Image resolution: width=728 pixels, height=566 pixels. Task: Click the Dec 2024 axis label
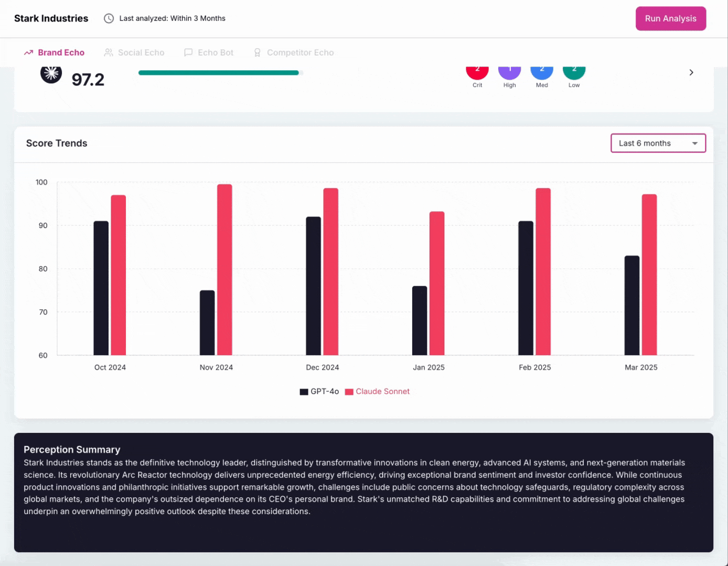click(323, 367)
